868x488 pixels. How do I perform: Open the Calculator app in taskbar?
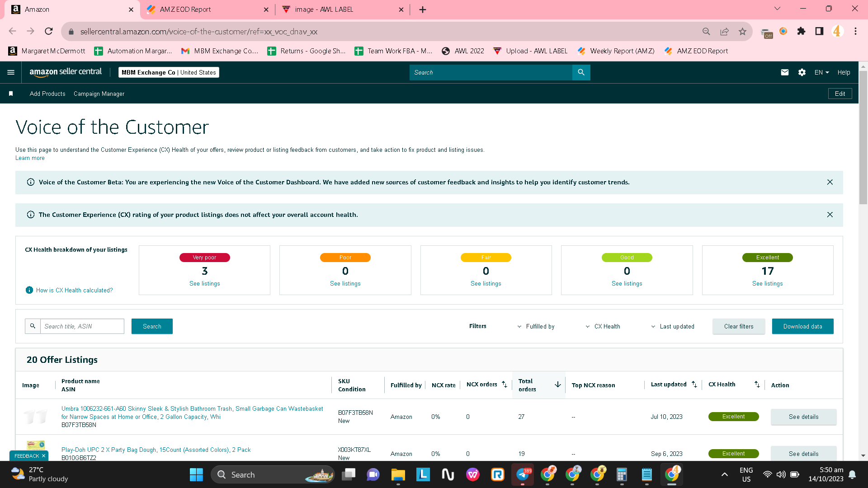point(622,475)
